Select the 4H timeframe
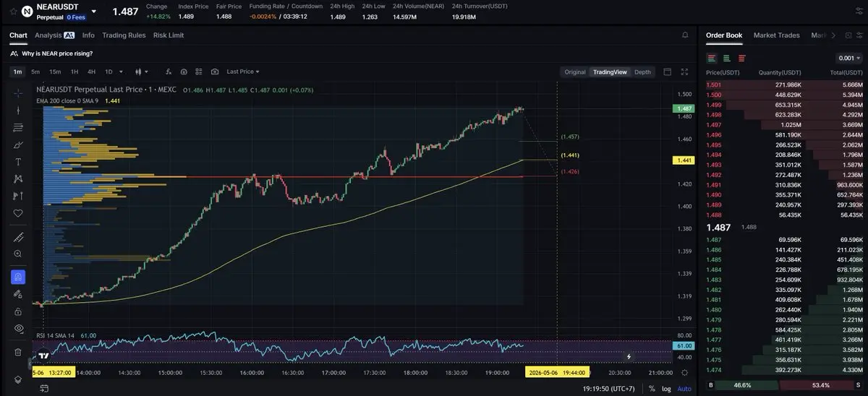Screen dimensions: 868x396 point(91,72)
